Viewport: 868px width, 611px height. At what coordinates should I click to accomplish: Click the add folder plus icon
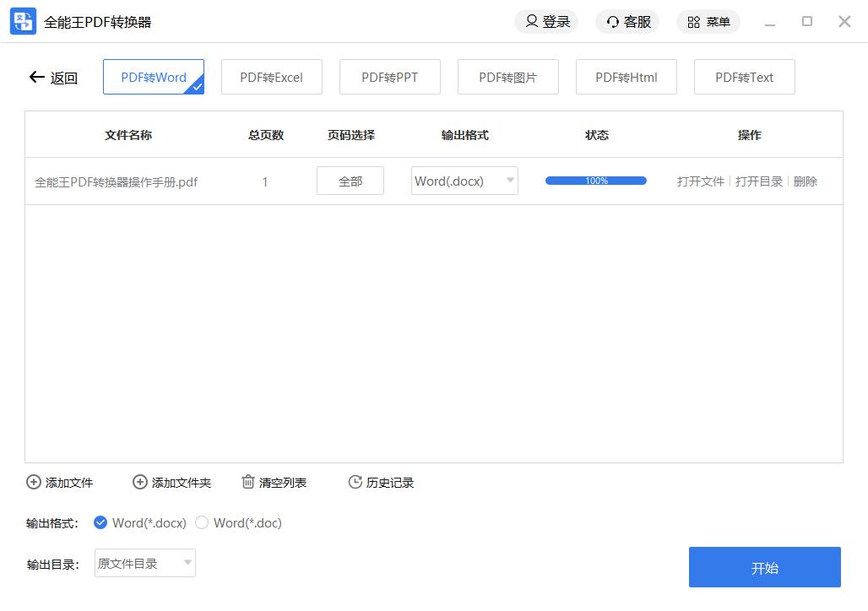(140, 483)
